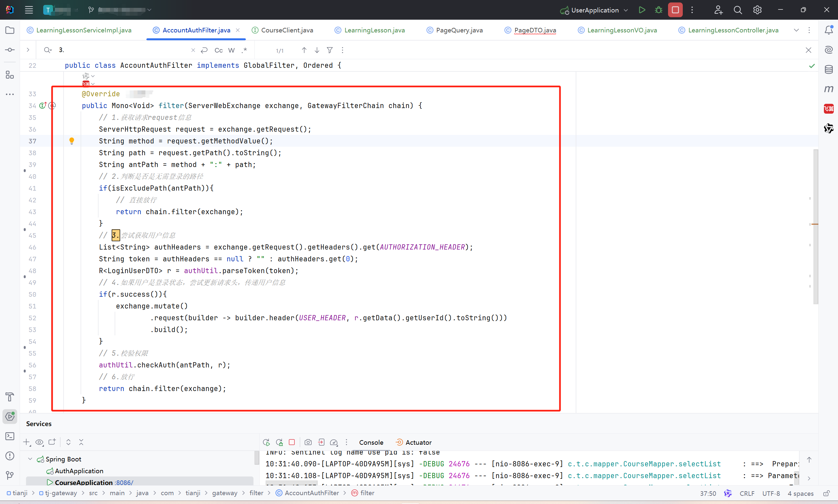Change UTF-8 file encoding in status bar

coord(771,494)
